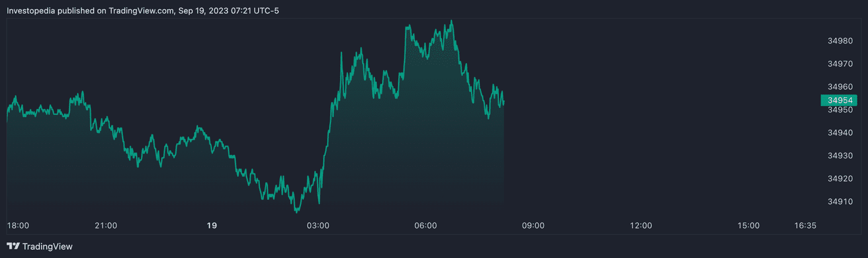Click the 06:00 time axis label
Image resolution: width=868 pixels, height=258 pixels.
click(425, 226)
